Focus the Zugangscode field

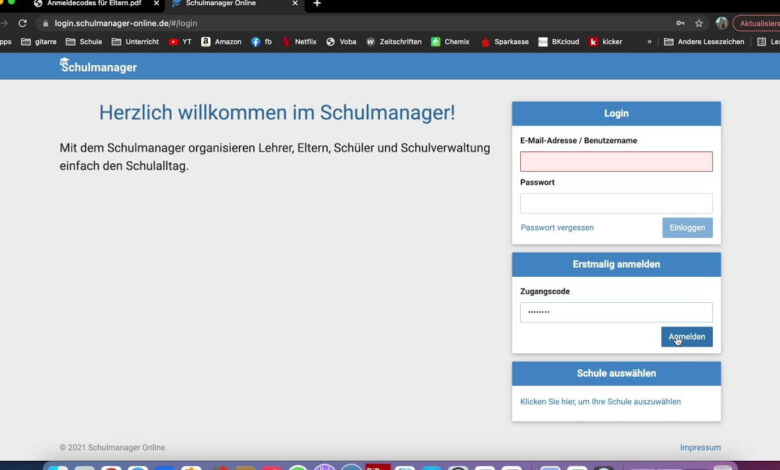click(x=616, y=312)
